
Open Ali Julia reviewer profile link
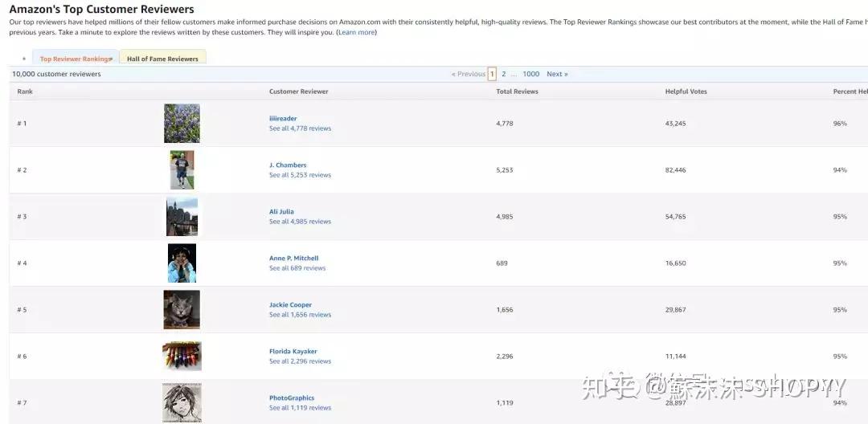point(282,212)
